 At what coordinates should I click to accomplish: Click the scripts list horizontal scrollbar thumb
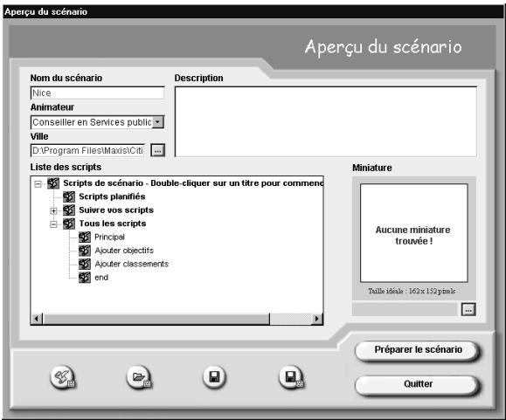click(x=156, y=319)
